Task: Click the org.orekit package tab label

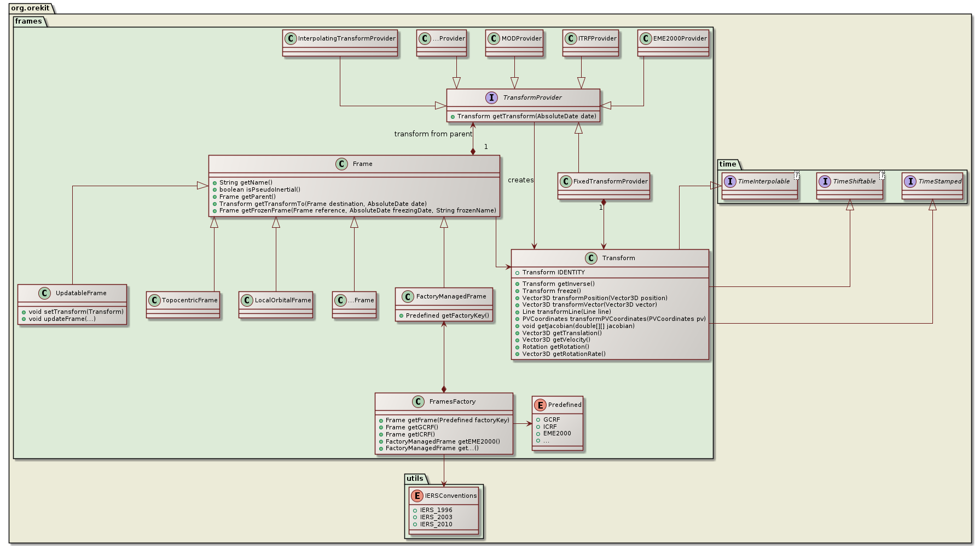Action: click(x=30, y=8)
